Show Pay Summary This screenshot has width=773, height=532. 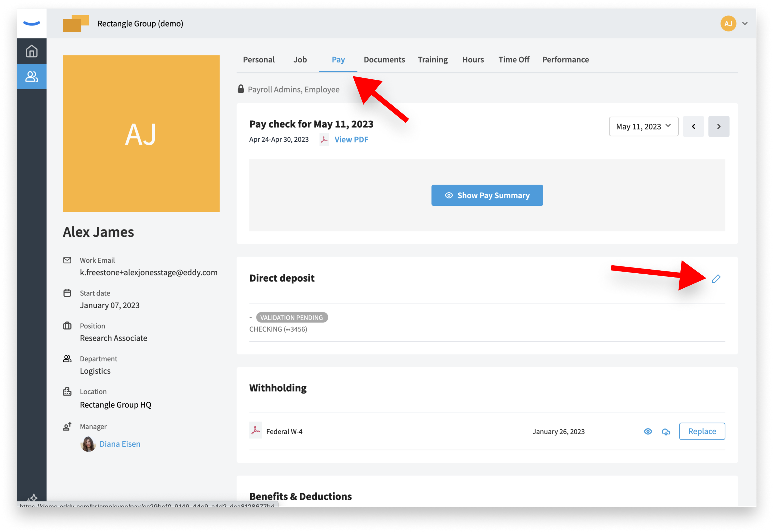[487, 195]
